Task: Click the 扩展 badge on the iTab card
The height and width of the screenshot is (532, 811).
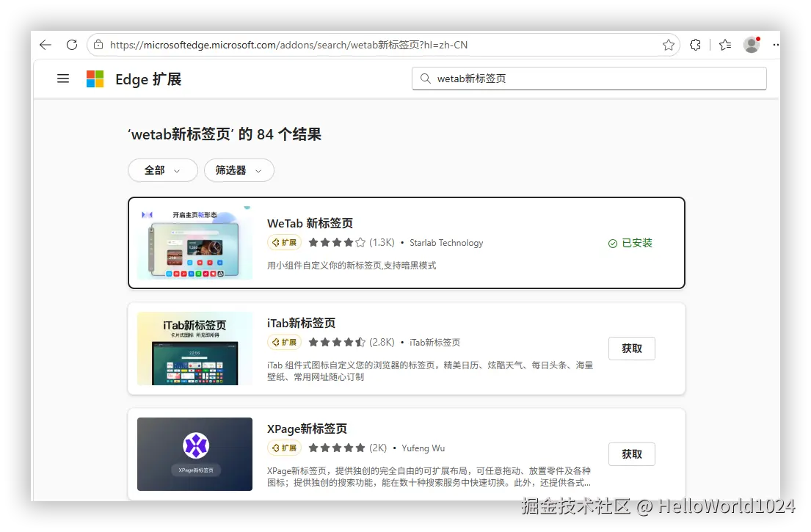Action: pyautogui.click(x=285, y=342)
